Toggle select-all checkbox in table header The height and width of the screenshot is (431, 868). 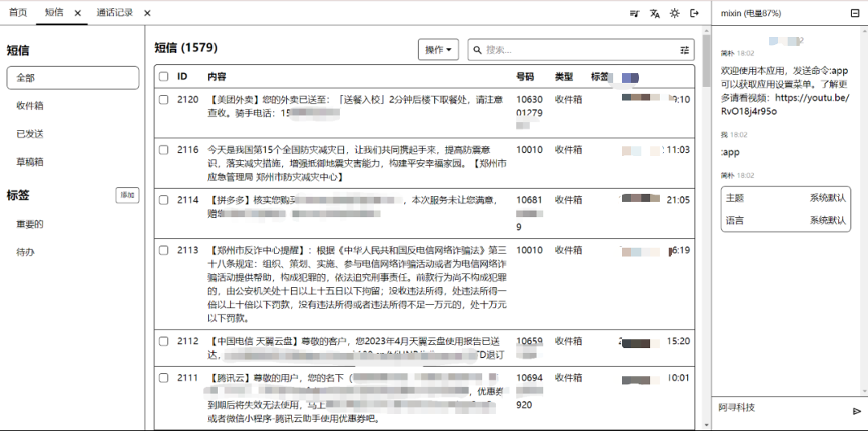tap(163, 76)
